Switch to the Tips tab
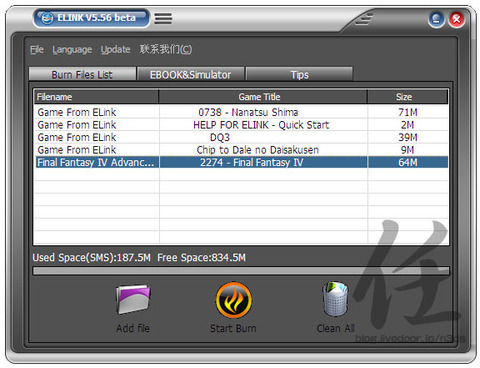This screenshot has height=368, width=480. [299, 74]
